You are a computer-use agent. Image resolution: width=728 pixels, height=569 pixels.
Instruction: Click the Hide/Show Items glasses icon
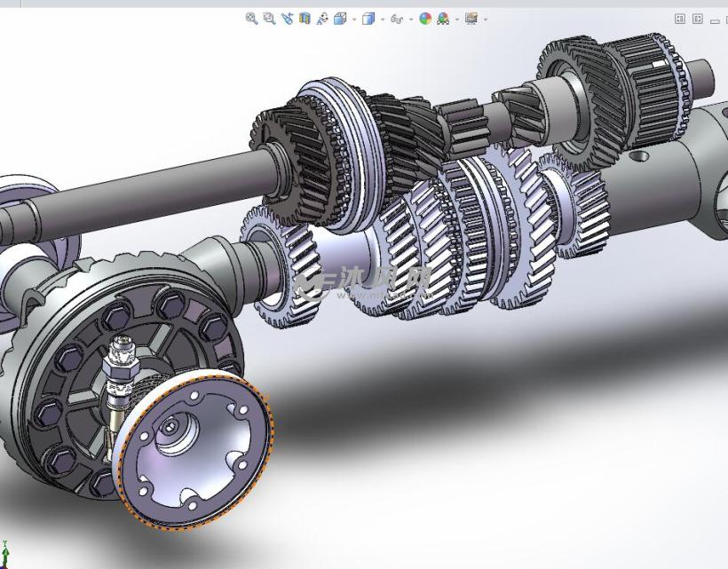click(x=397, y=19)
